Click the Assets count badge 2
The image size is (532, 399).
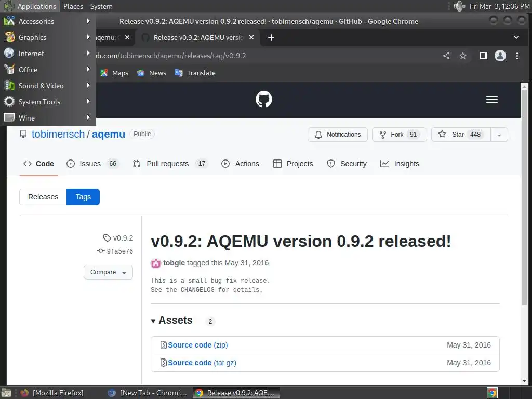point(210,321)
